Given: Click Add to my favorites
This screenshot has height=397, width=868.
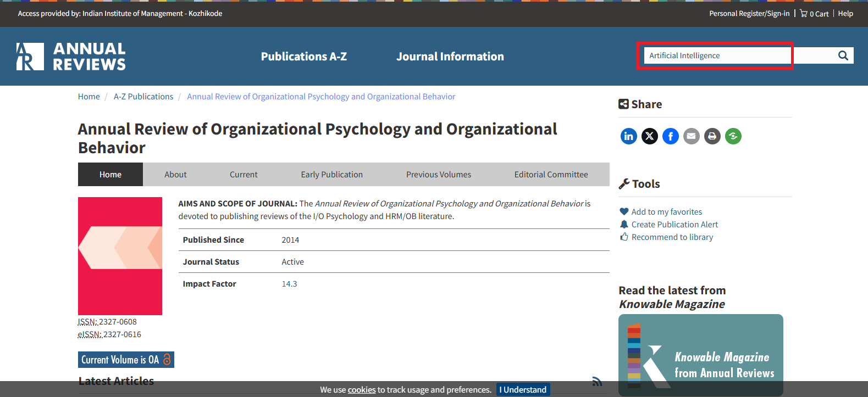Looking at the screenshot, I should pos(666,212).
